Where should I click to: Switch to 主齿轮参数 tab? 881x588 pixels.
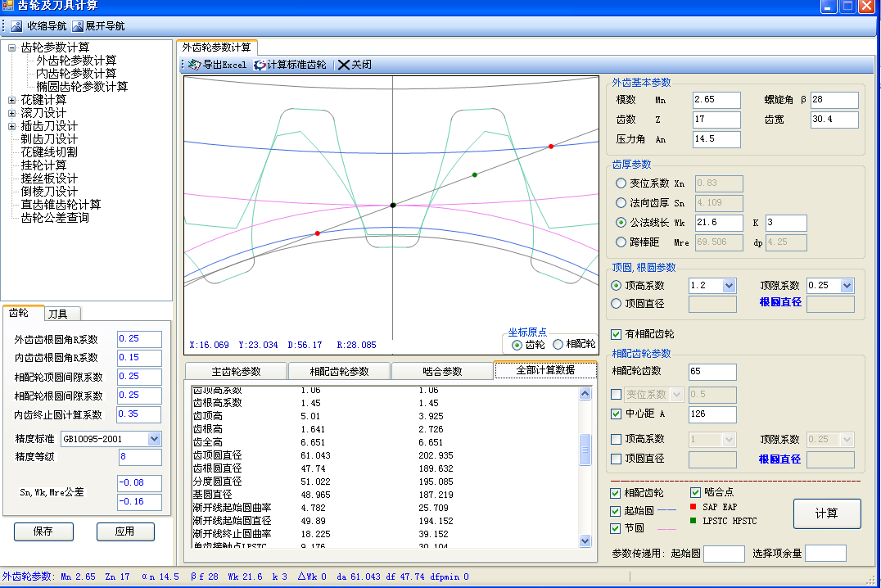click(x=236, y=372)
